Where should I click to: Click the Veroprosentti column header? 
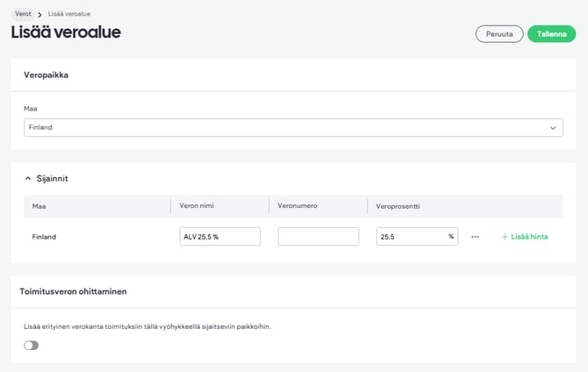click(x=401, y=206)
